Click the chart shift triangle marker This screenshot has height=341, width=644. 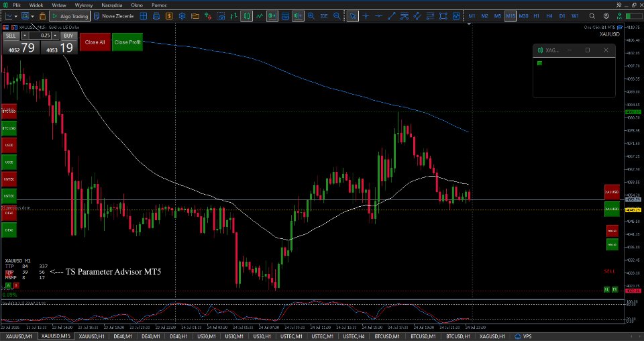[x=469, y=24]
